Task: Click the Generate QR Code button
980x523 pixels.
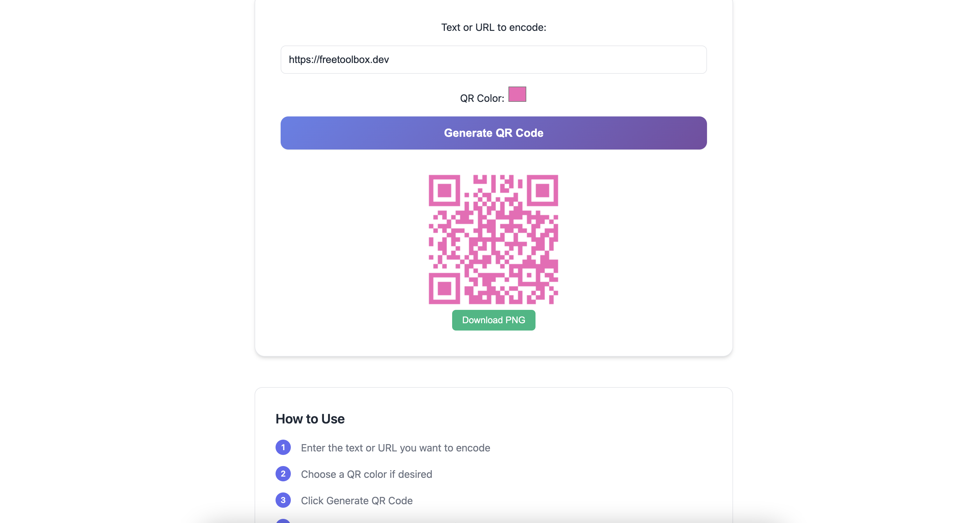Action: click(493, 133)
